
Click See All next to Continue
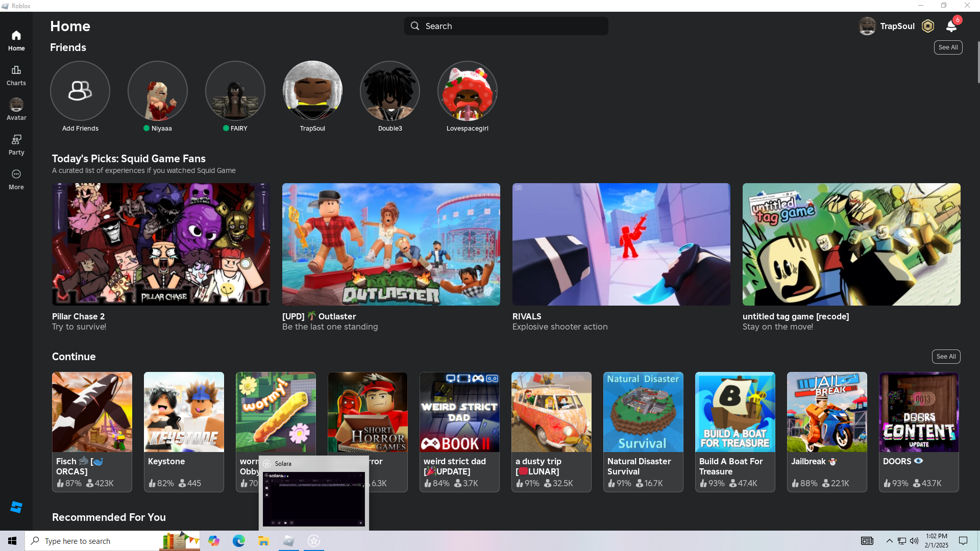[946, 357]
